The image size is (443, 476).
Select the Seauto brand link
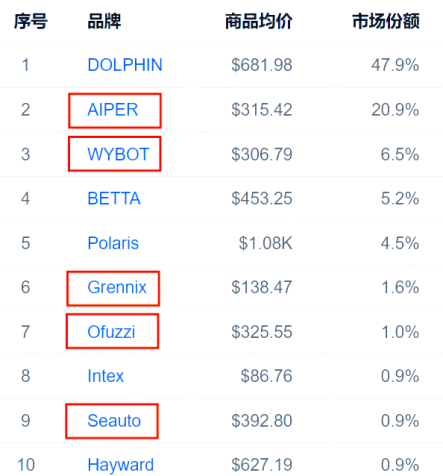[x=114, y=421]
